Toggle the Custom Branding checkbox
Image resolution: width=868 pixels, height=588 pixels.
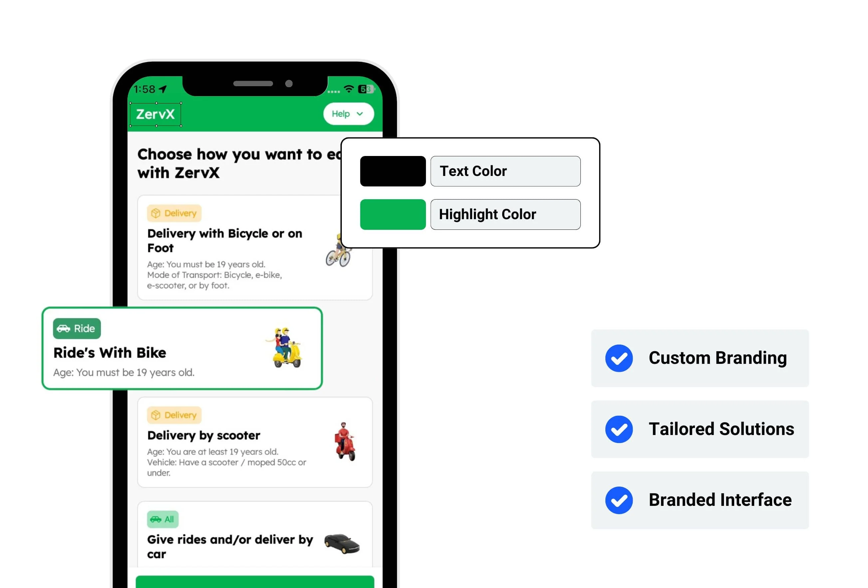[618, 358]
